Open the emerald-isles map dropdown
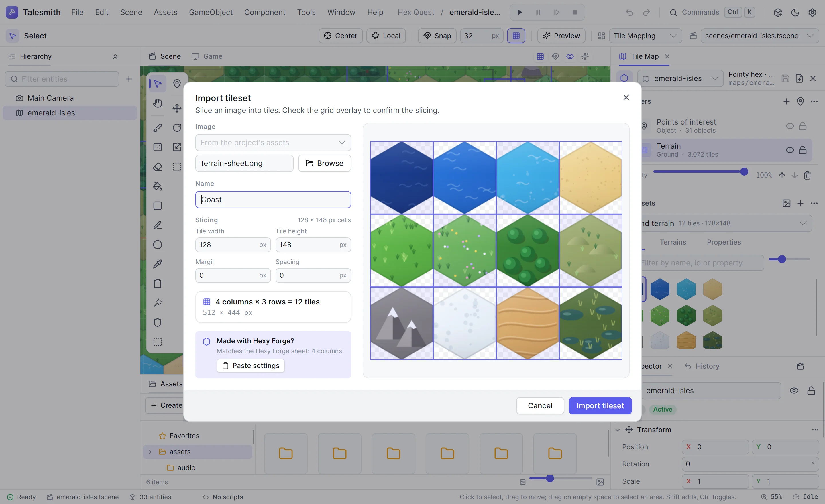825x504 pixels. [680, 78]
